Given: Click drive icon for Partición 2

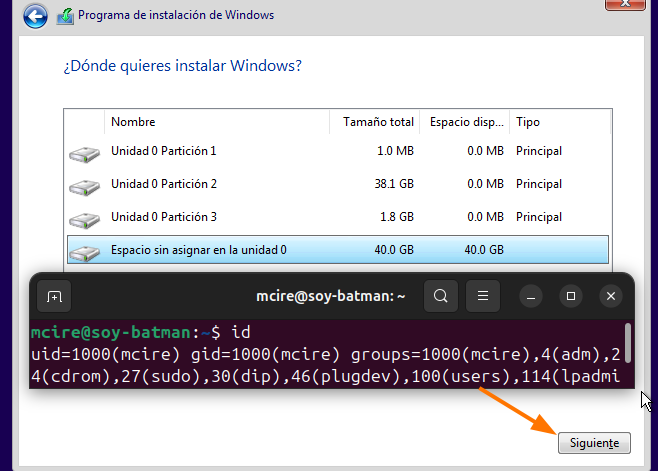Looking at the screenshot, I should [85, 185].
